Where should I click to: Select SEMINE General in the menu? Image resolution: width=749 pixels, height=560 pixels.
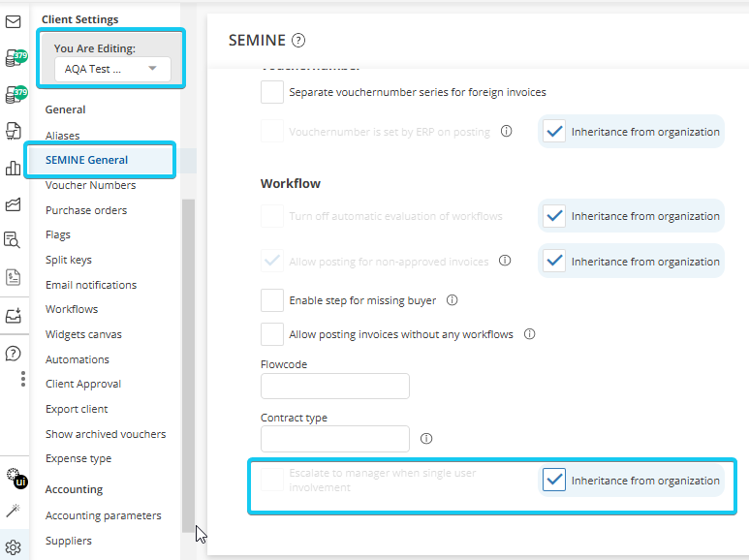(86, 160)
